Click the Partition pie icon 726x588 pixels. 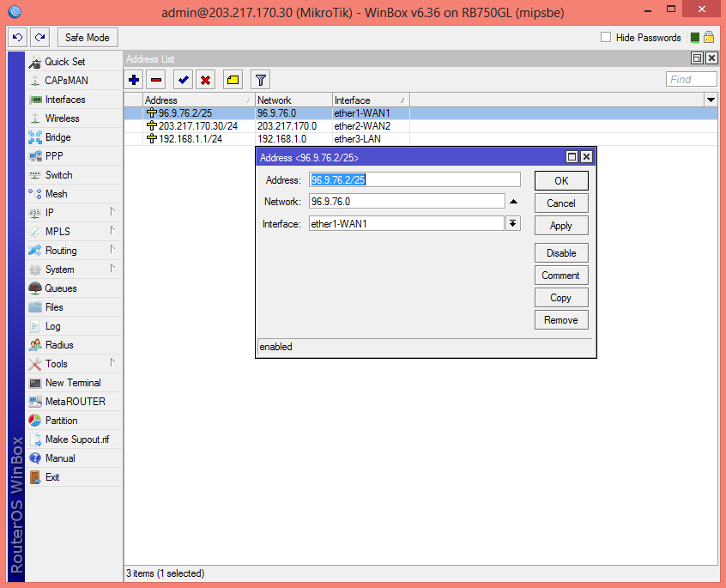[x=34, y=421]
